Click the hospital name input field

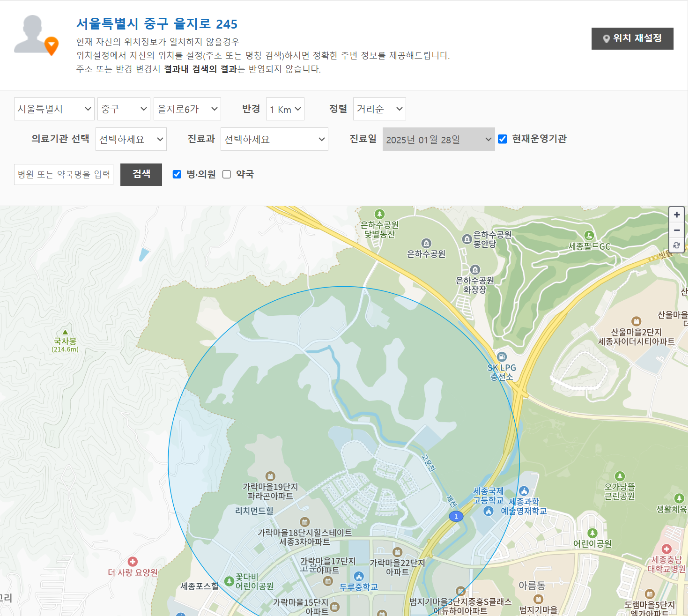(x=63, y=174)
